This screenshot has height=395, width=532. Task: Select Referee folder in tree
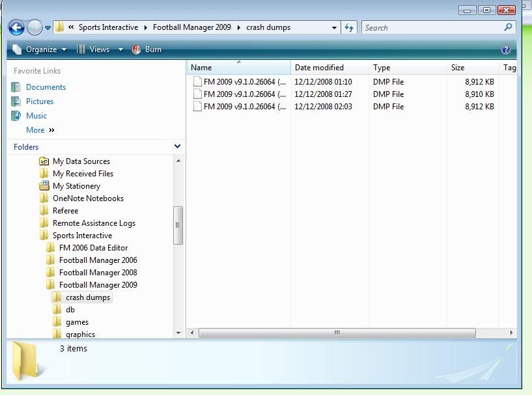65,211
